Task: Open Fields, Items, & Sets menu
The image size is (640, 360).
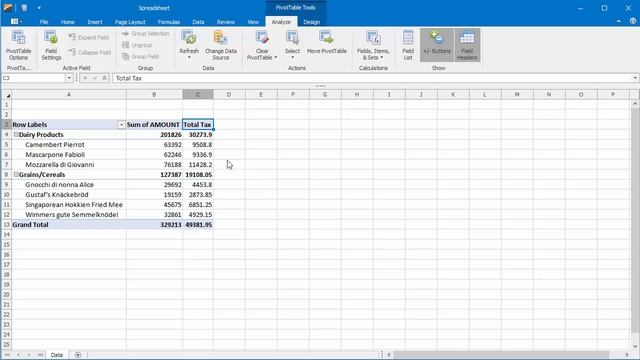Action: click(x=373, y=46)
